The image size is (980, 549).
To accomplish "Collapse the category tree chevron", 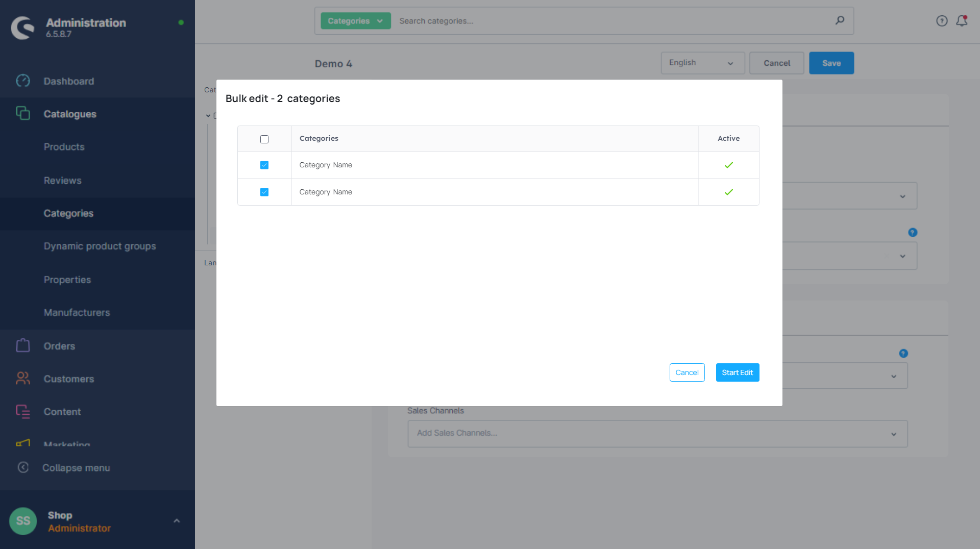I will 208,116.
